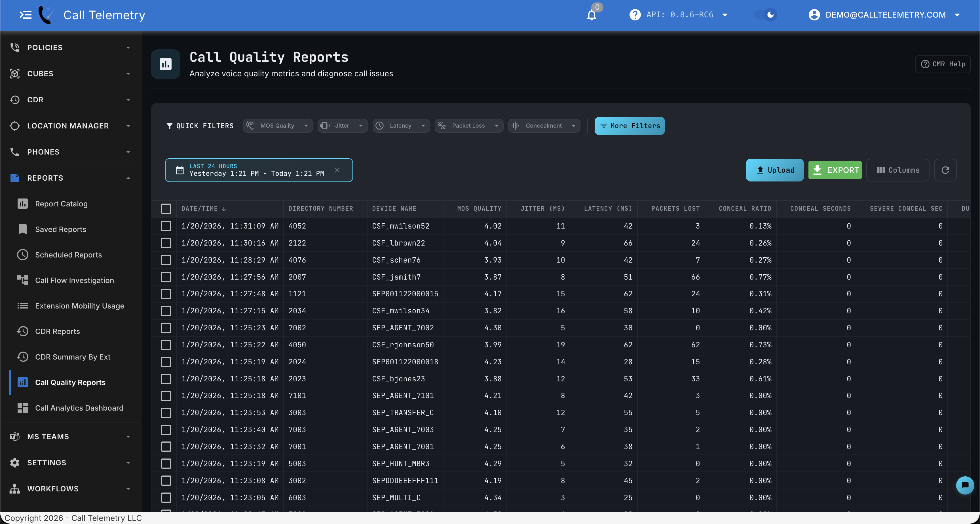Image resolution: width=980 pixels, height=524 pixels.
Task: Select the row for SEP001122000015
Action: (166, 294)
